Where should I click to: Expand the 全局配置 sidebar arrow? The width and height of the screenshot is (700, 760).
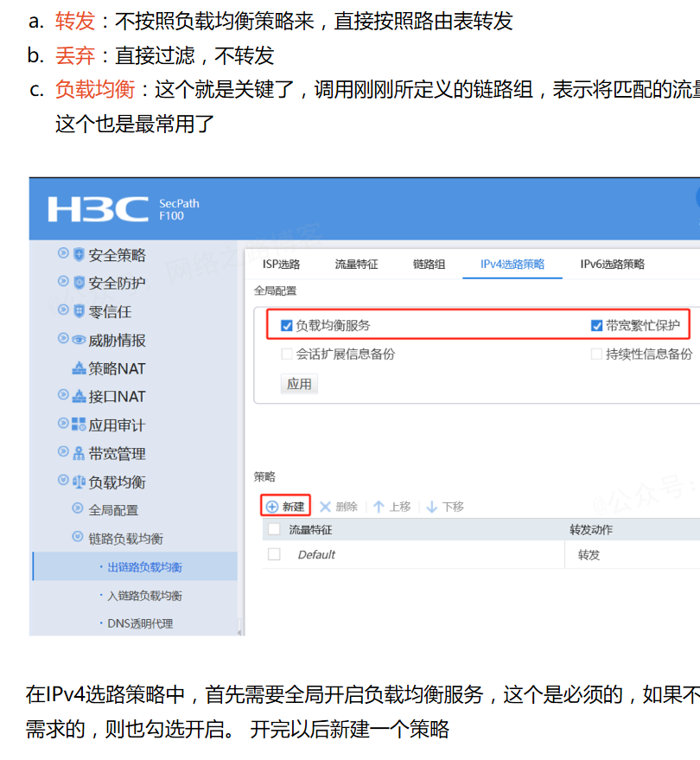77,508
